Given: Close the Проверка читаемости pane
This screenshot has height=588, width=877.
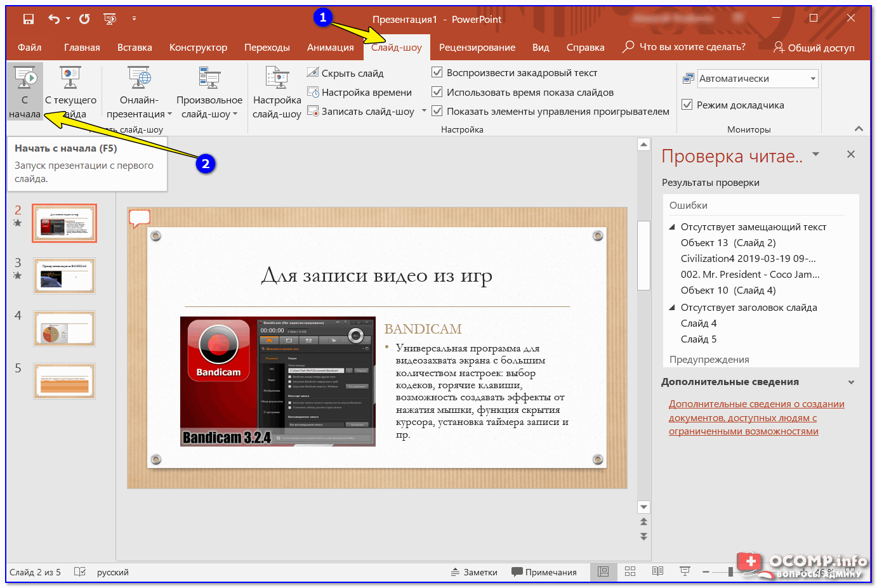Looking at the screenshot, I should pyautogui.click(x=851, y=154).
